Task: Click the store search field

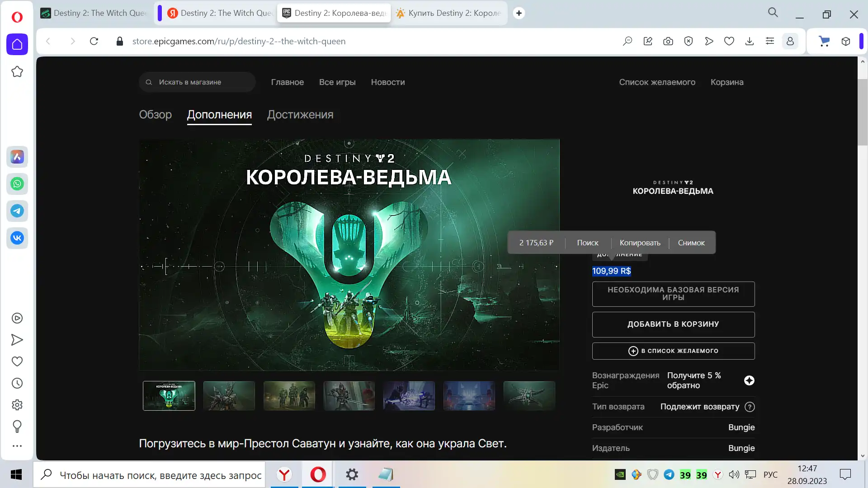Action: tap(197, 82)
